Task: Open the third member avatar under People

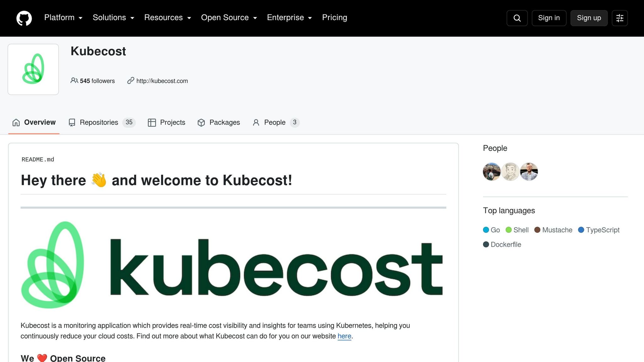Action: click(x=529, y=172)
